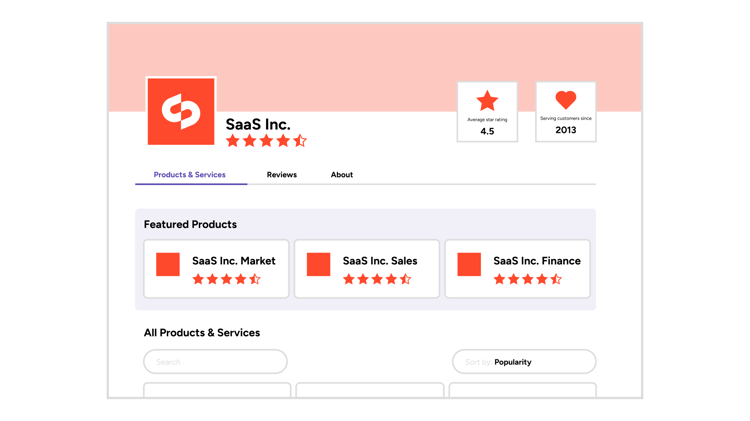The height and width of the screenshot is (421, 750).
Task: Open the SaaS Inc. Finance product link
Action: coord(537,261)
